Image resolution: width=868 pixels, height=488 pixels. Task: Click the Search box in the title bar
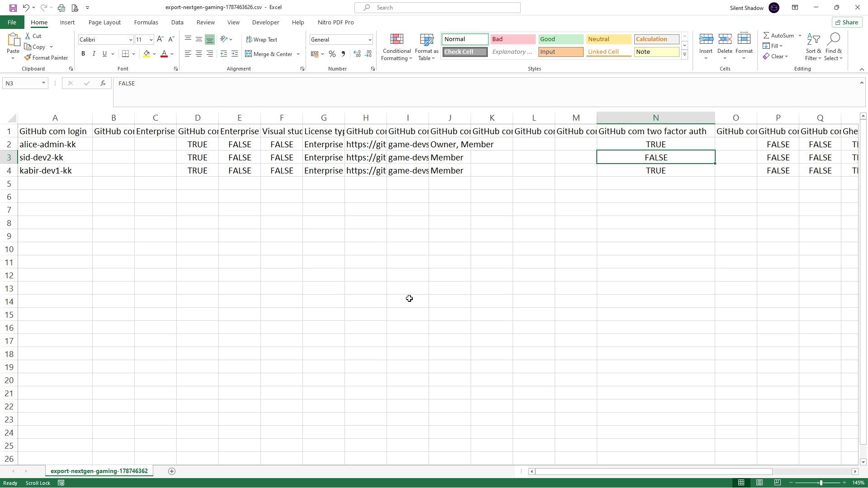[x=438, y=8]
